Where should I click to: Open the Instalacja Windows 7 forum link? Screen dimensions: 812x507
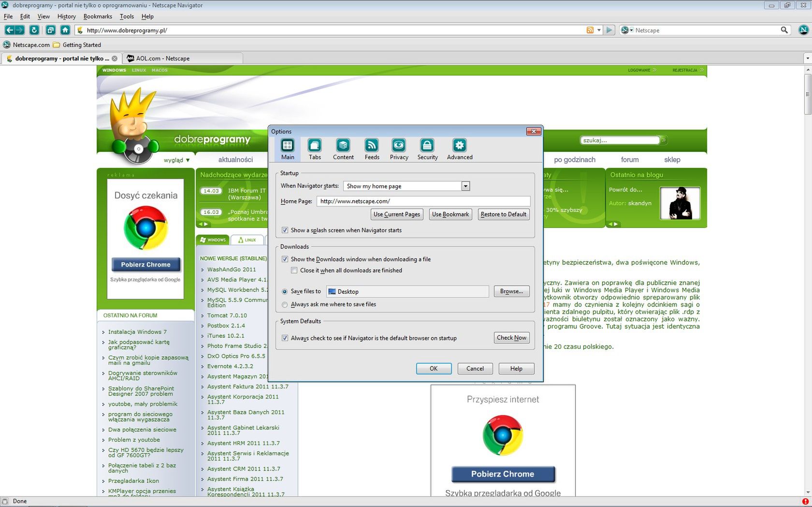pyautogui.click(x=137, y=332)
